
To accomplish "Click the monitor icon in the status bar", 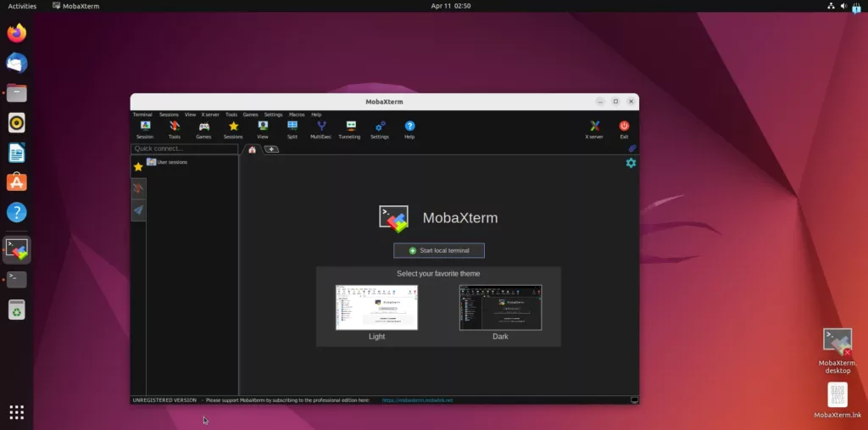I will click(634, 400).
